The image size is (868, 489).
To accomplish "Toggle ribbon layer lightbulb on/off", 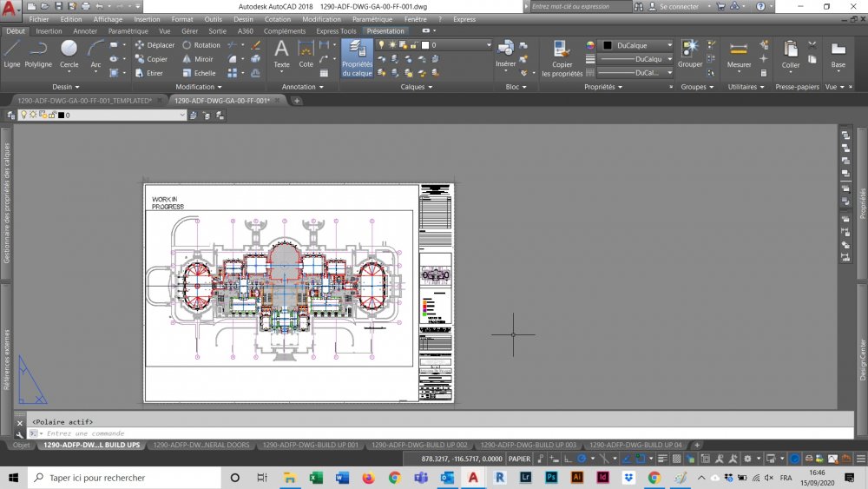I will pyautogui.click(x=381, y=45).
